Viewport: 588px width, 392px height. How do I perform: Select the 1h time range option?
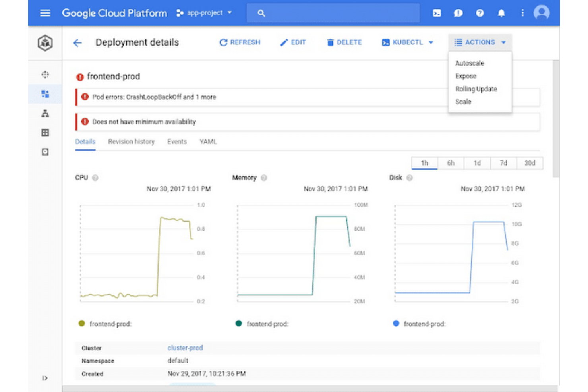tap(424, 163)
